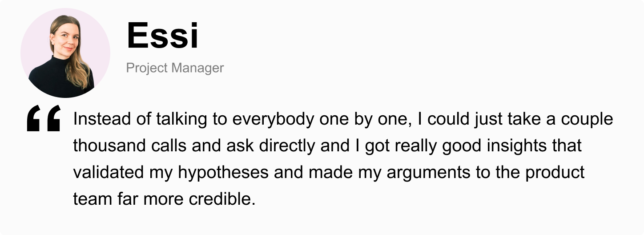This screenshot has width=644, height=235.
Task: Click the pink background circle behind the avatar
Action: pyautogui.click(x=65, y=53)
